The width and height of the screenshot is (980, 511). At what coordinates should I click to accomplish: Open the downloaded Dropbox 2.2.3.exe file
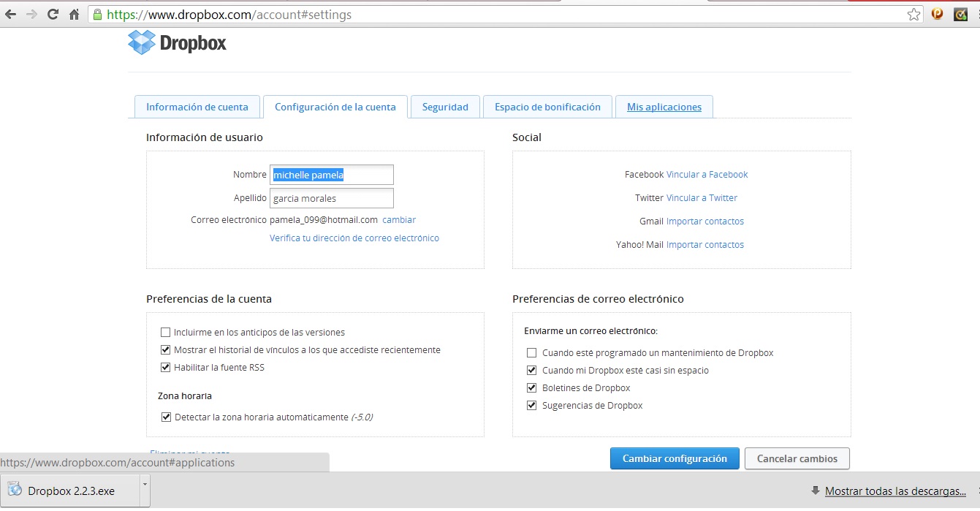70,491
